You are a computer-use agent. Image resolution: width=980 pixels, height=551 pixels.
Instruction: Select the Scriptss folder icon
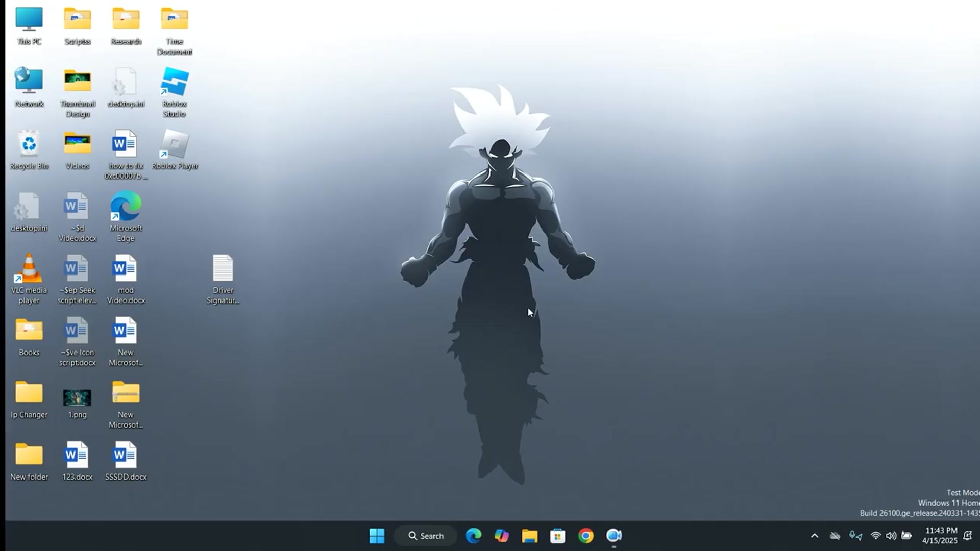tap(78, 27)
